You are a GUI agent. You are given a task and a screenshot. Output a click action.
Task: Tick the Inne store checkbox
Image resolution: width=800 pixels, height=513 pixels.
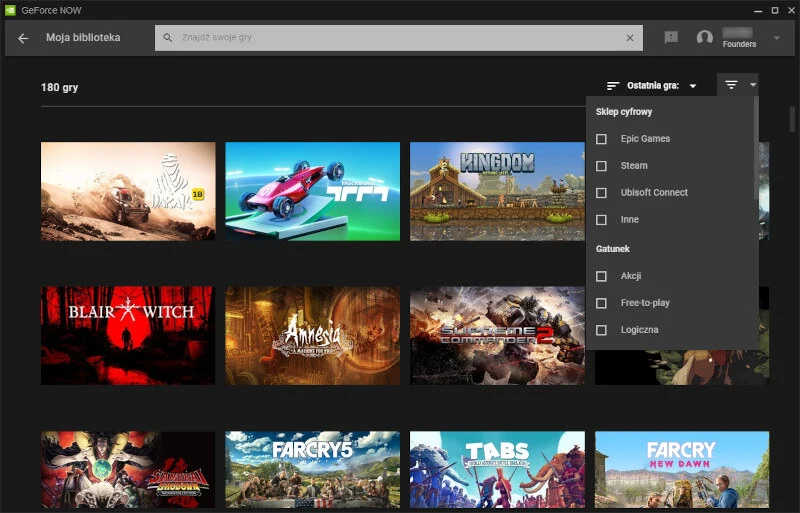pyautogui.click(x=602, y=220)
